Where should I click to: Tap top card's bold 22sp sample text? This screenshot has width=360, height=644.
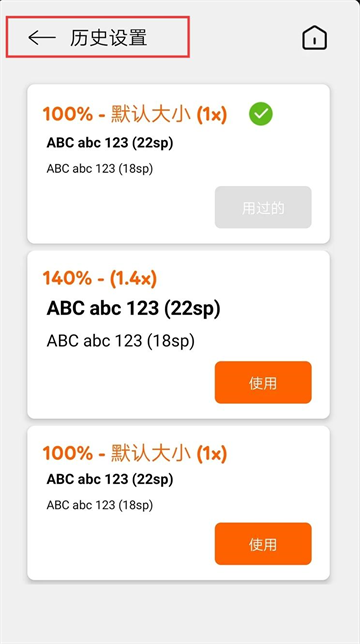coord(110,143)
